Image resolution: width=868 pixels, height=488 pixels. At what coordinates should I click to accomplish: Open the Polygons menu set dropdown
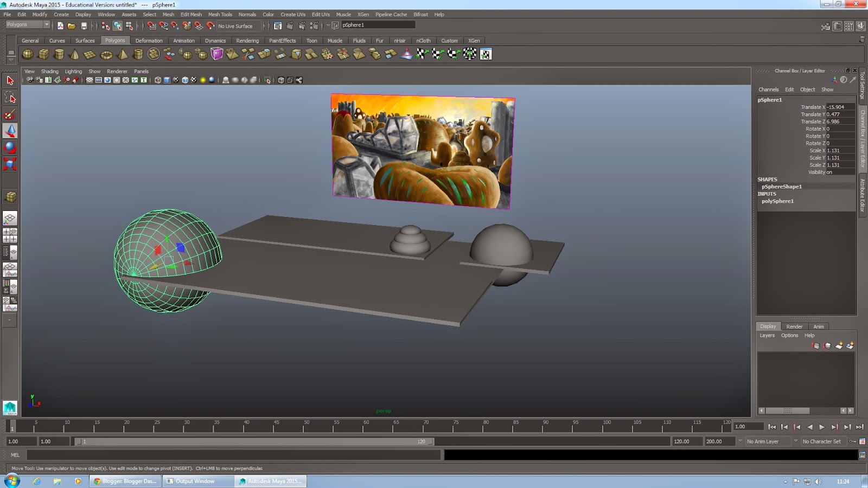tap(27, 25)
